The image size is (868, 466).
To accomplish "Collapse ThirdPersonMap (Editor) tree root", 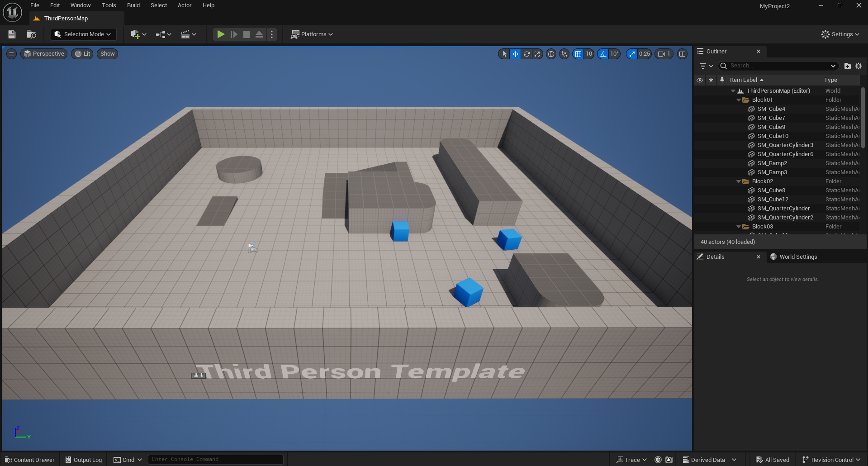I will click(733, 91).
